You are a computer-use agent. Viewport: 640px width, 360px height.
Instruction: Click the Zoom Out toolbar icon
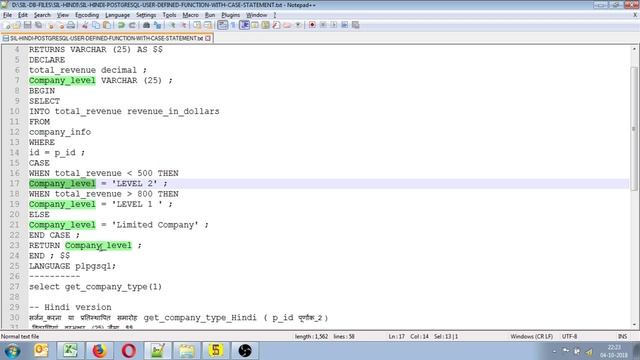click(x=184, y=25)
